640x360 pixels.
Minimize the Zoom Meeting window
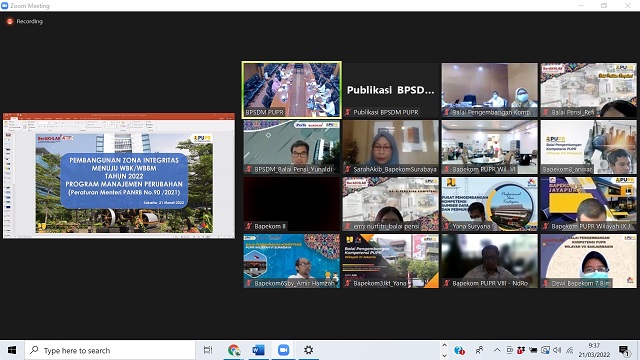coord(581,5)
